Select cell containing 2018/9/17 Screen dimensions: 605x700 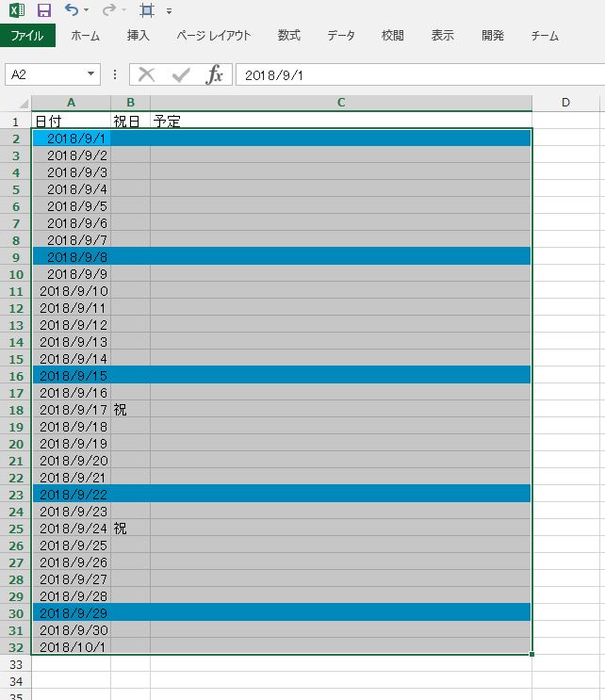tap(72, 410)
